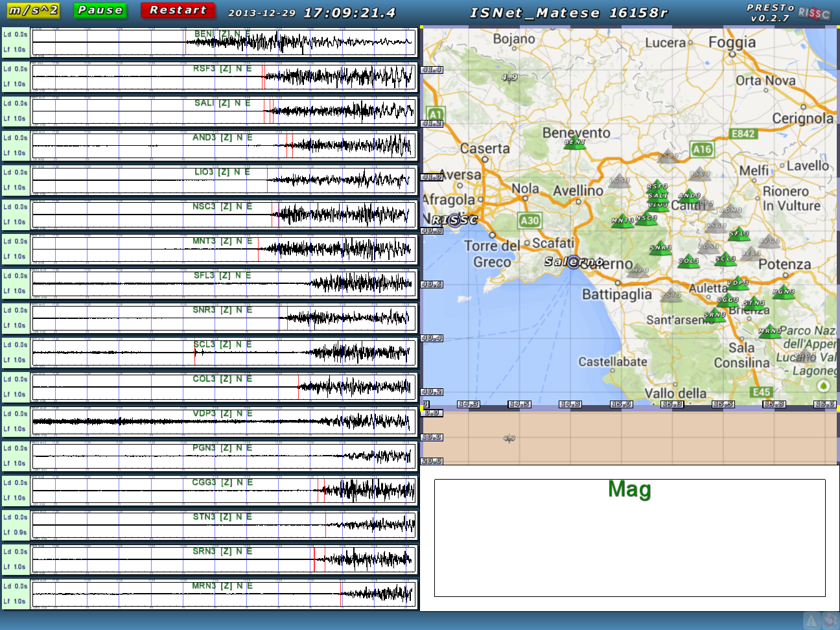Select the grey RDM3 station marker on map
This screenshot has width=840, height=630.
click(x=730, y=211)
